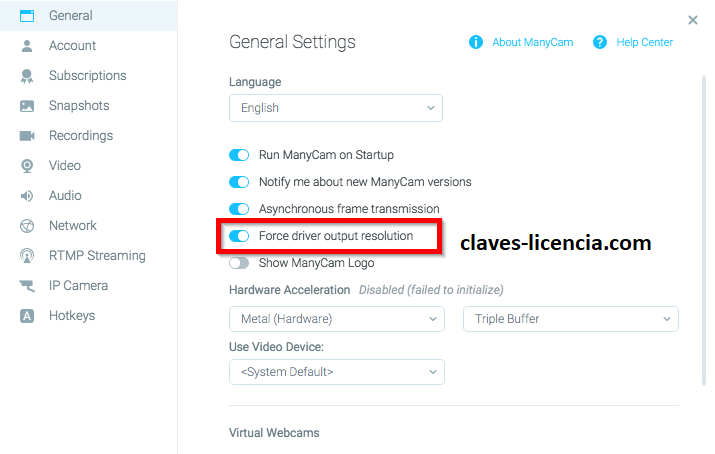The width and height of the screenshot is (715, 454).
Task: Click the Account person icon in sidebar
Action: 27,46
